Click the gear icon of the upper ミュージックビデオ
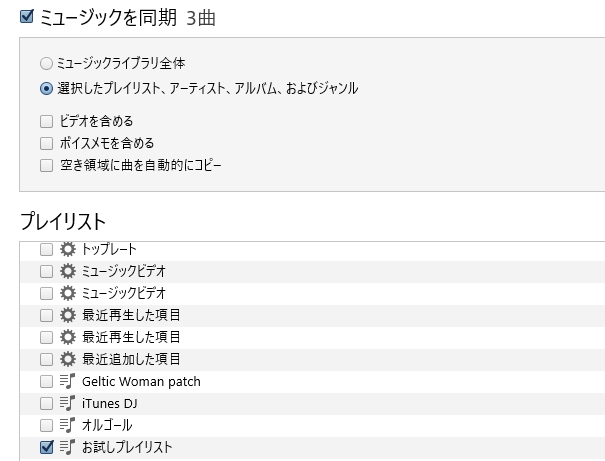This screenshot has width=605, height=461. (68, 271)
